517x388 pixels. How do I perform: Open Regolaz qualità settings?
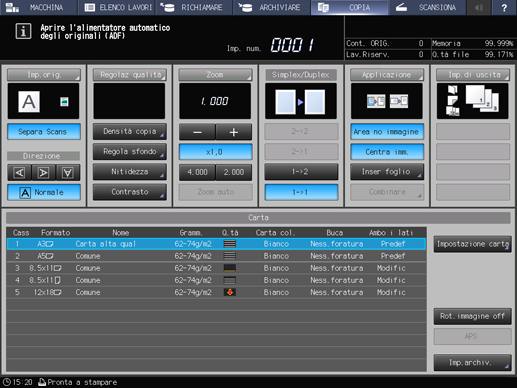point(130,75)
